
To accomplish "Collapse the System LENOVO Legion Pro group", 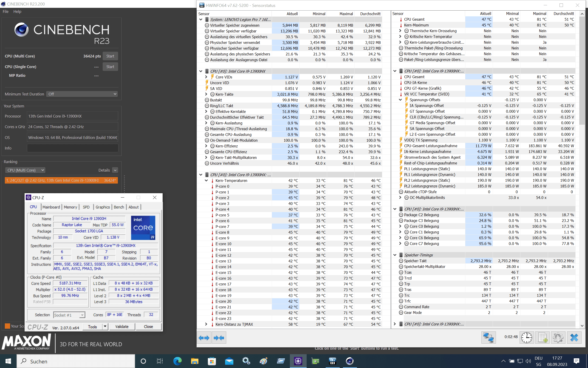I will tap(201, 20).
